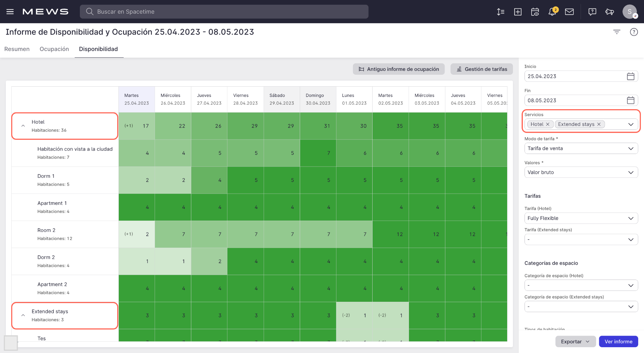Open the calendar timeline icon in header
Screen dimensions: 644x353
535,12
